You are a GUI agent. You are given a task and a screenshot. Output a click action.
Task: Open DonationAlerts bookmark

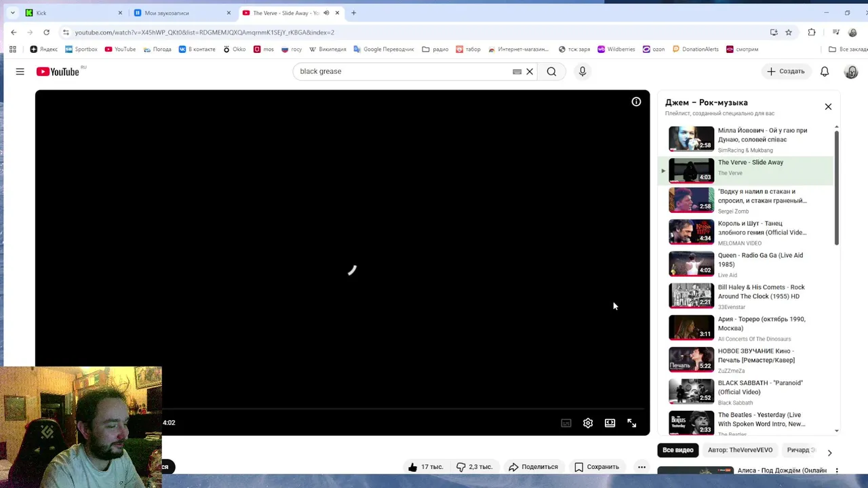[x=694, y=49]
